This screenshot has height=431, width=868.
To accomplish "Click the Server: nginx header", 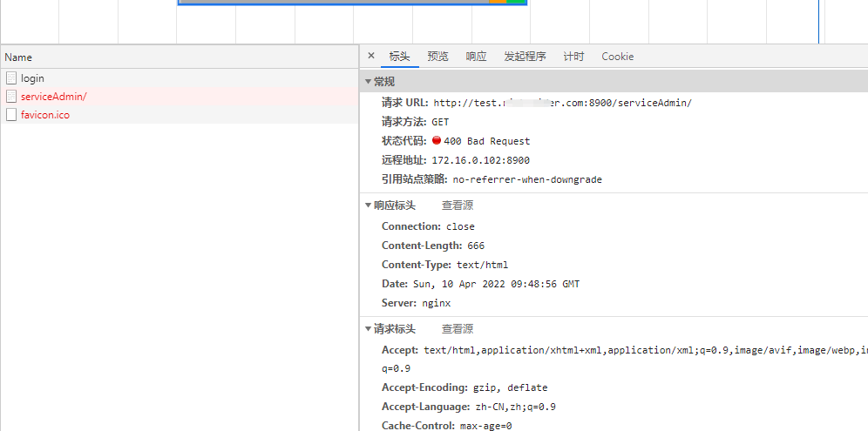I will (416, 303).
